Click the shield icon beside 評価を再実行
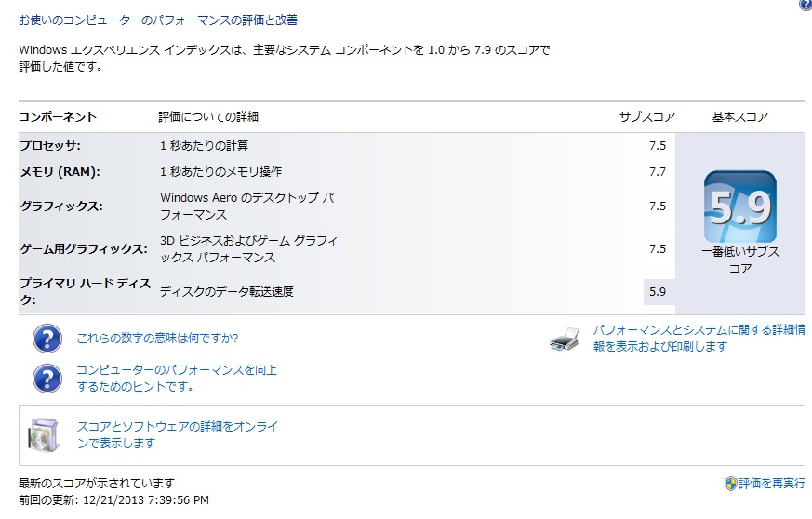 [x=730, y=484]
